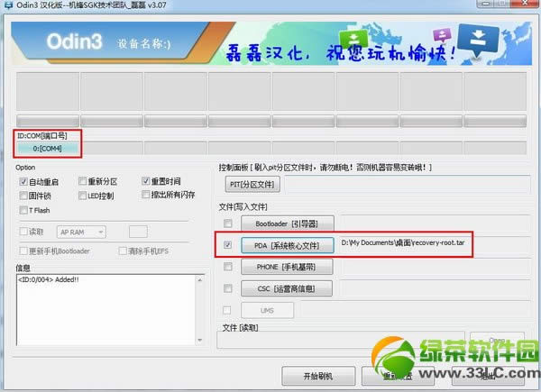Screen dimensions: 541x392
Task: Click the up arrow of the 信息 log scrollbar
Action: [x=200, y=280]
